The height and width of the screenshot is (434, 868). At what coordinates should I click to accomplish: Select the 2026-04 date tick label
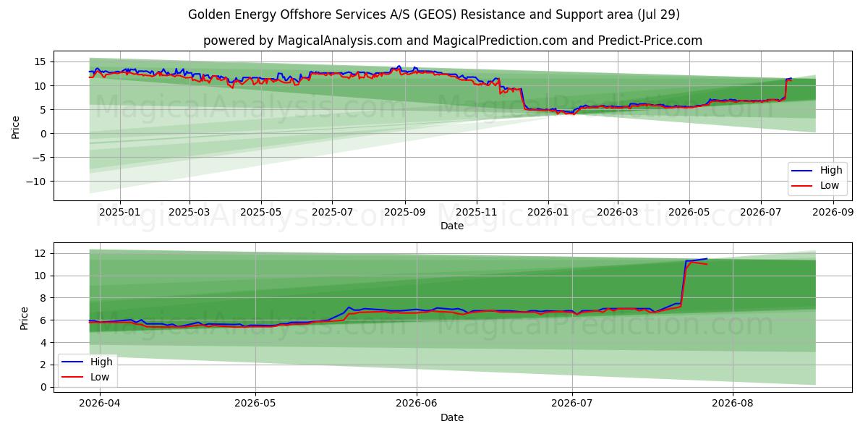point(99,403)
